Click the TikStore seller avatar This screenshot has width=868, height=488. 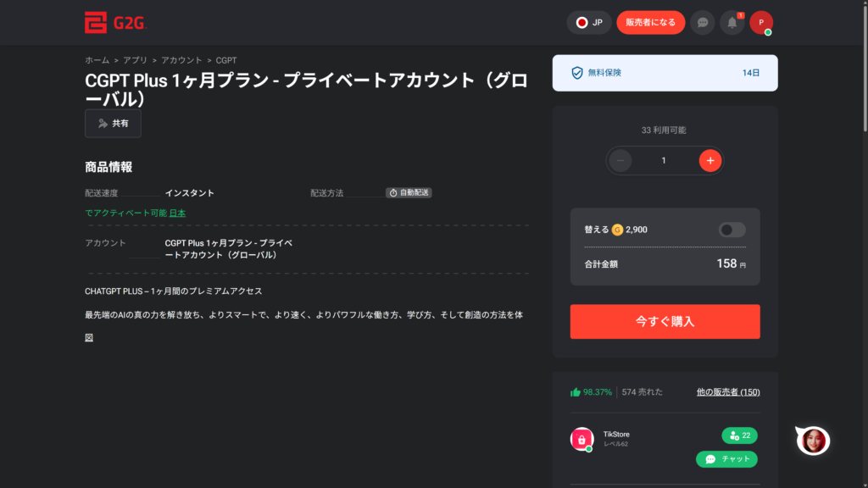click(x=581, y=439)
